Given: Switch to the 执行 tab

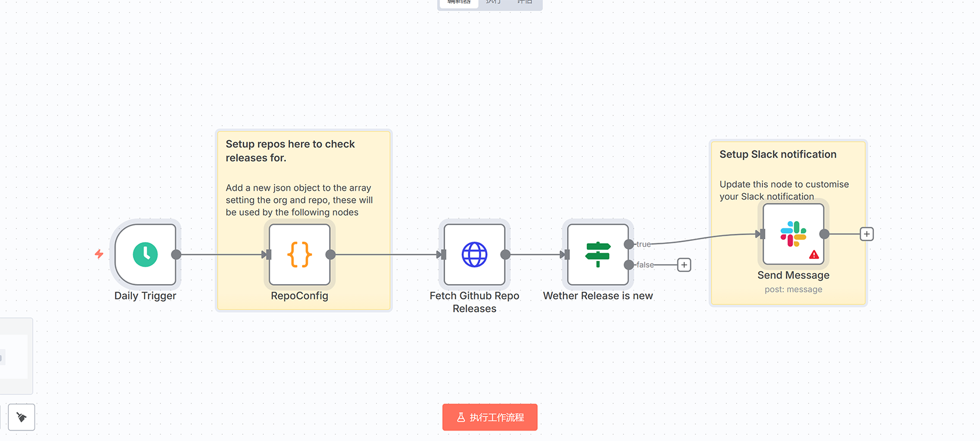Looking at the screenshot, I should [494, 2].
